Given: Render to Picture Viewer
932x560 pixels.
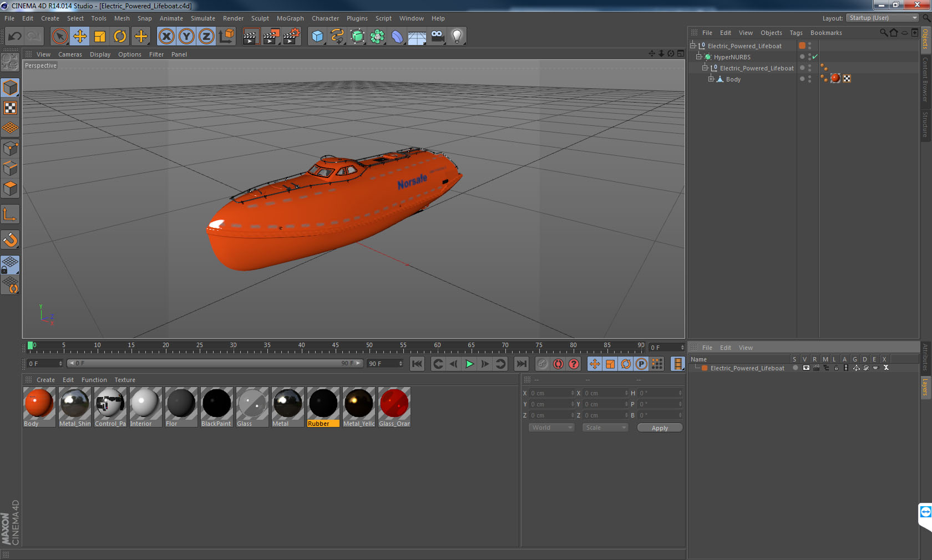Looking at the screenshot, I should [271, 37].
